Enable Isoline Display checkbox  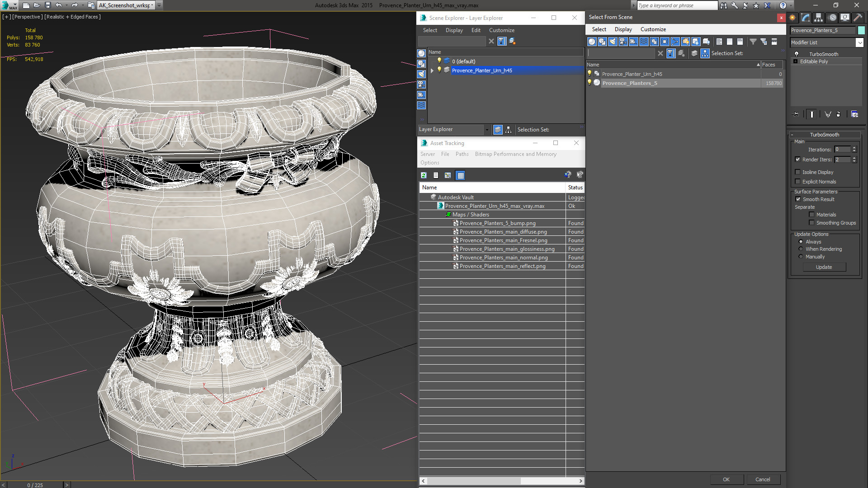pos(798,172)
